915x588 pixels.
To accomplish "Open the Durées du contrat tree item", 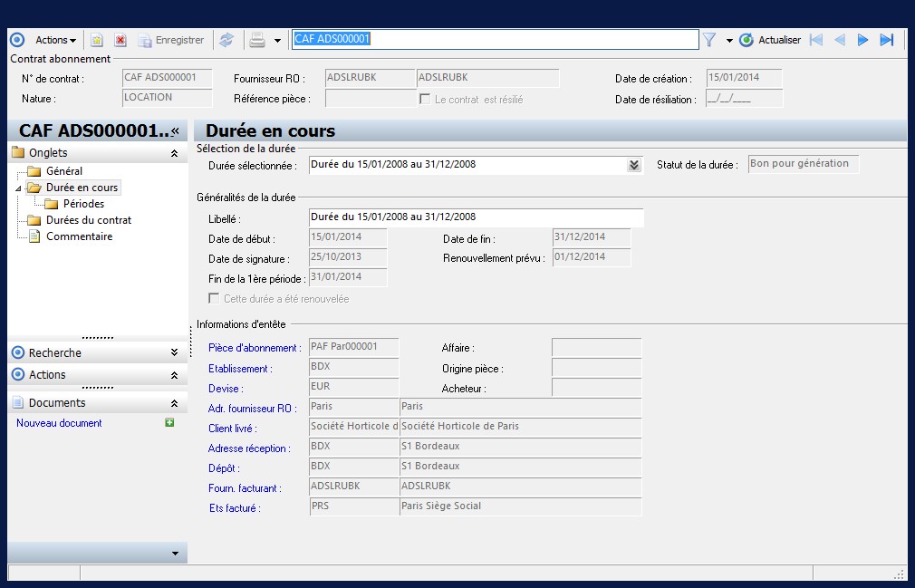I will [x=89, y=220].
